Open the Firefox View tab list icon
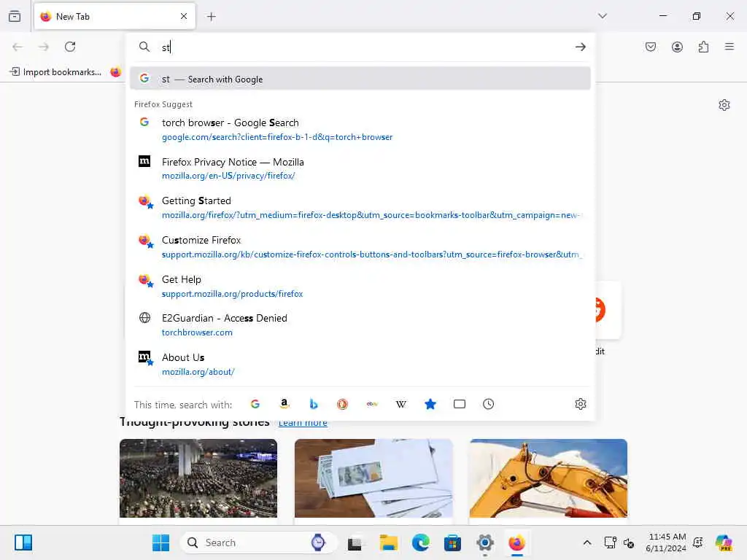Screen dimensions: 747x560 point(15,16)
